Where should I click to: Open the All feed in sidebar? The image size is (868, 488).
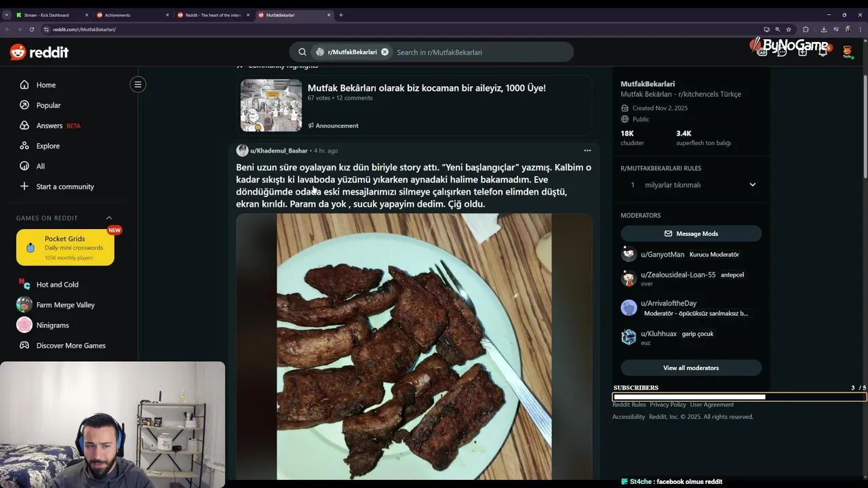(x=41, y=166)
